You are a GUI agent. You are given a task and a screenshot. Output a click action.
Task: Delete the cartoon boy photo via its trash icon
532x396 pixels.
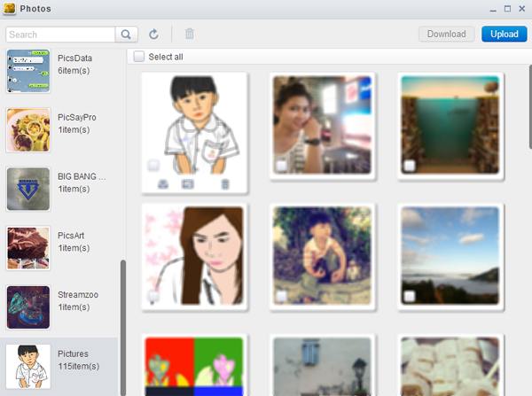coord(225,184)
